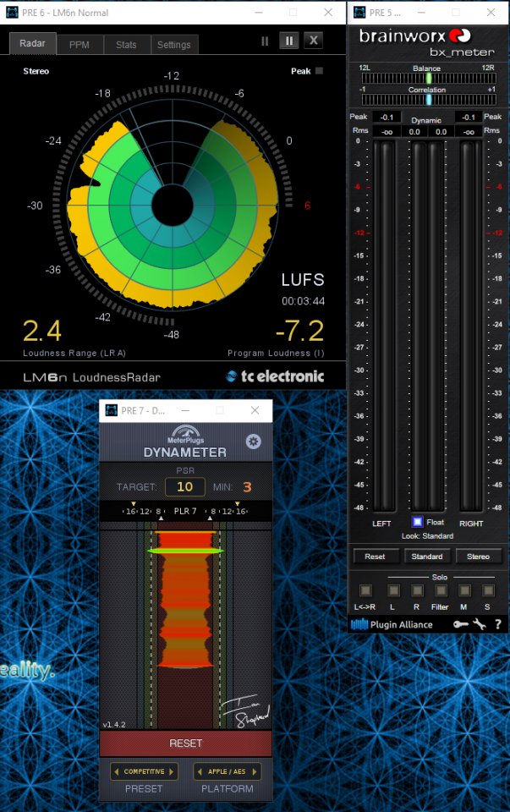Click the Balance meter in bx_meter
This screenshot has height=812, width=510.
coord(429,78)
